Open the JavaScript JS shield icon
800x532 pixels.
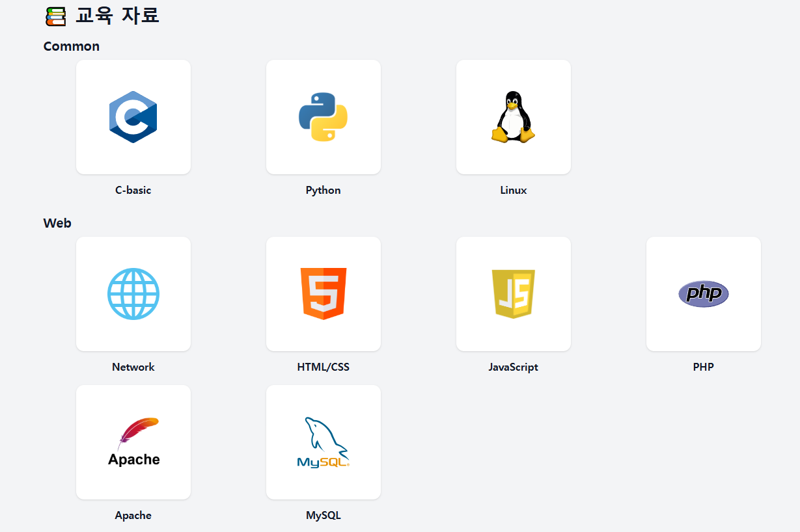click(514, 294)
